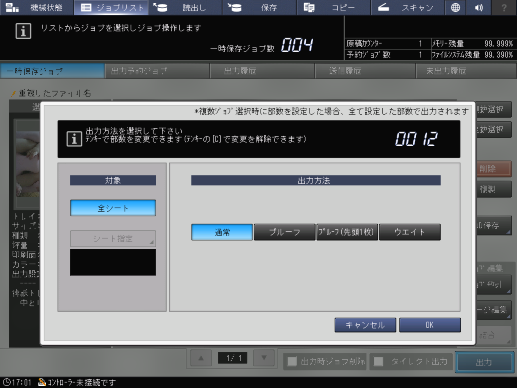This screenshot has height=388, width=517.
Task: Open the 保存 store tab
Action: click(259, 7)
